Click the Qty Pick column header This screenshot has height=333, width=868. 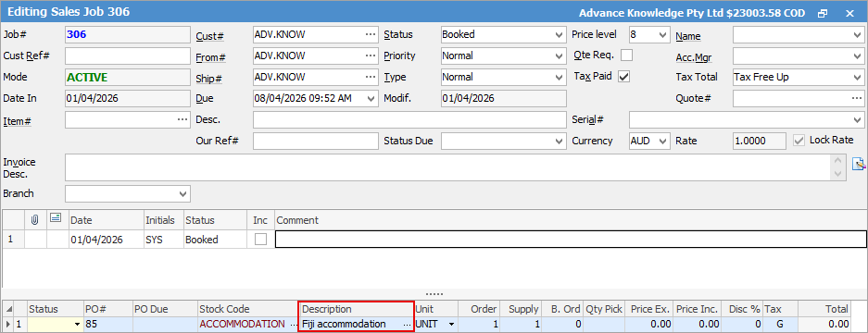click(x=605, y=309)
